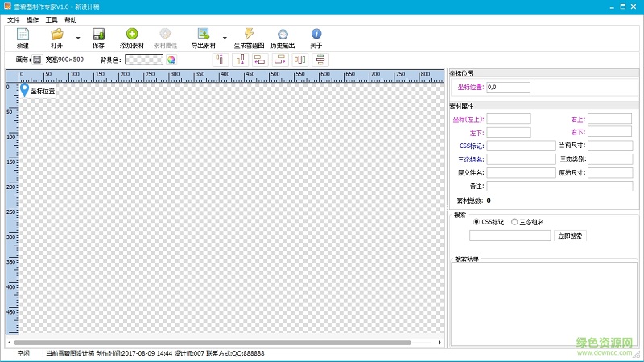Click the green 添加素材 plus icon
Viewport: 644px width, 362px height.
pyautogui.click(x=132, y=35)
